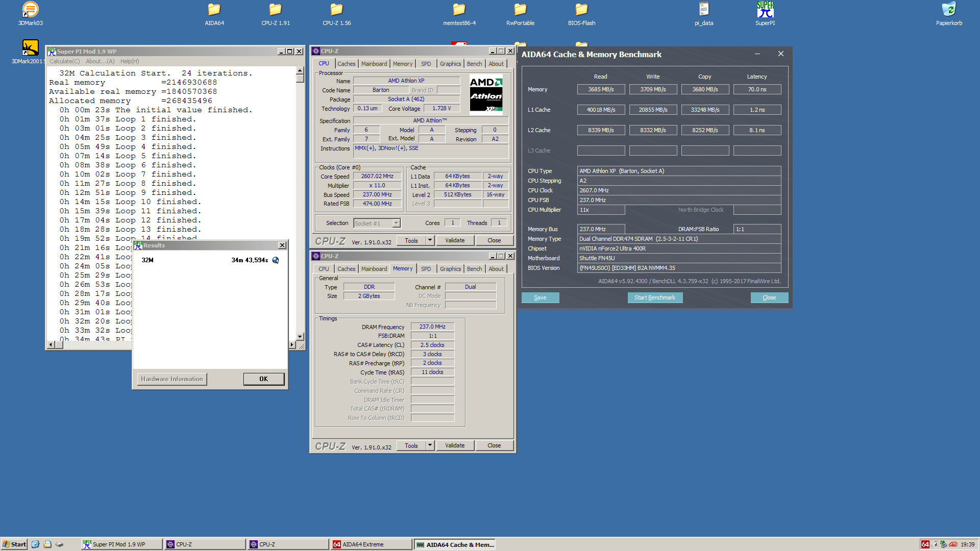Click Super PI vertical scrollbar up arrow
Viewport: 980px width, 551px height.
300,71
